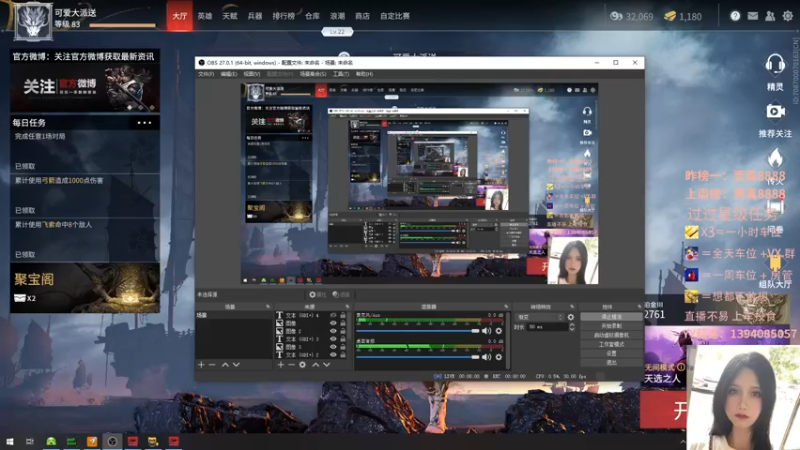Mute the 桌面音频 audio
The width and height of the screenshot is (800, 450).
click(486, 357)
